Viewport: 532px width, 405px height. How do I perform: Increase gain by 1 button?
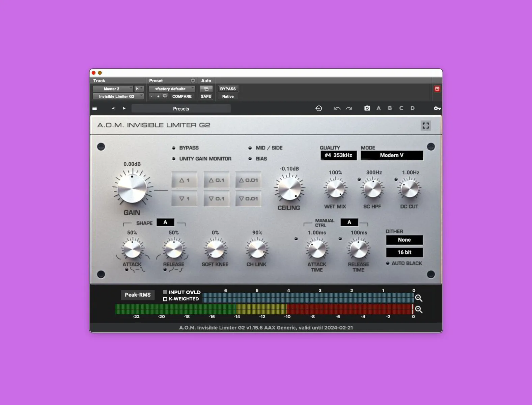[185, 180]
